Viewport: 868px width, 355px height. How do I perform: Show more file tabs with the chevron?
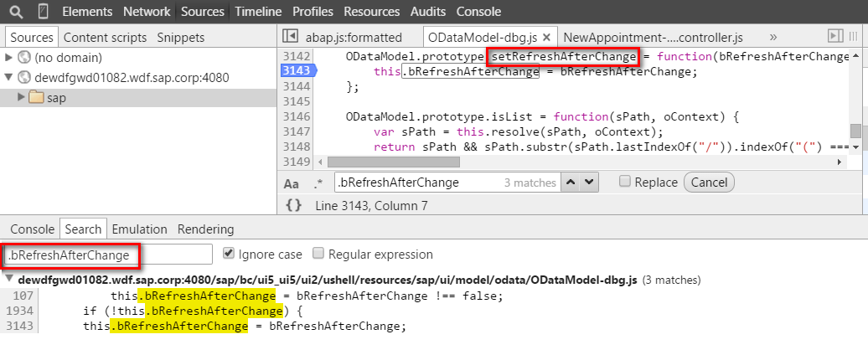[x=773, y=37]
